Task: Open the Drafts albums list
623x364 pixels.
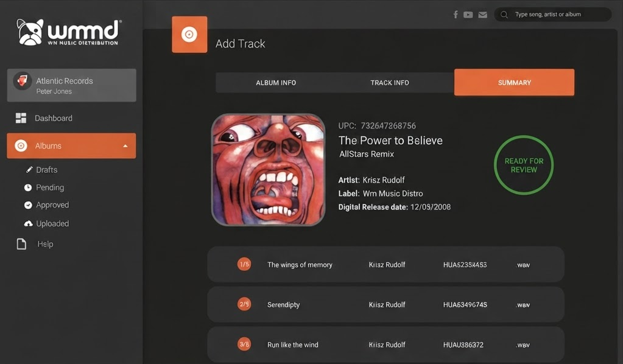Action: coord(46,170)
